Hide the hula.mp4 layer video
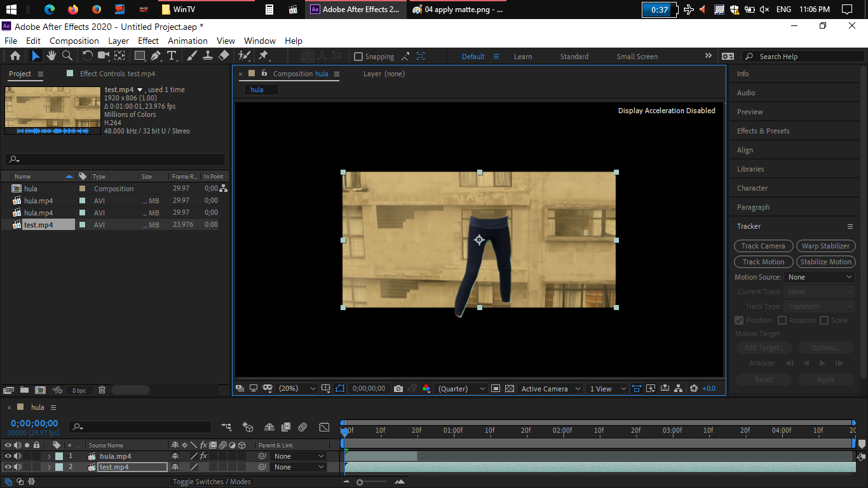Image resolution: width=868 pixels, height=488 pixels. 8,456
